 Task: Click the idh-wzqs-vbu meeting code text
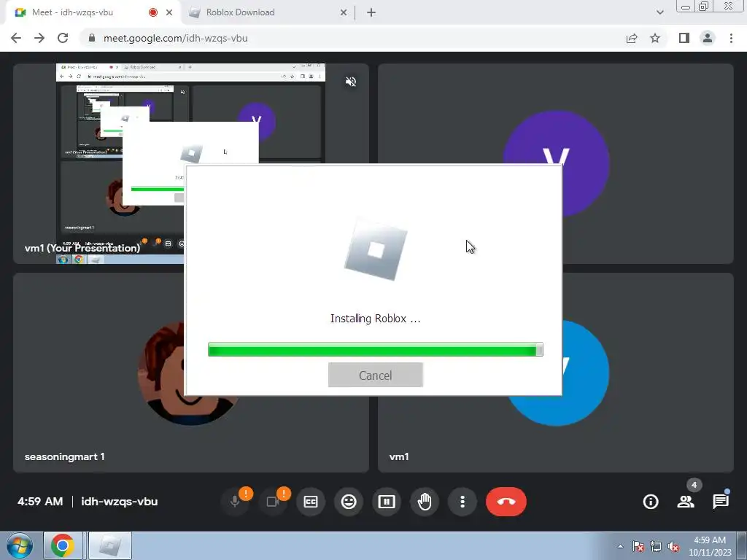119,502
